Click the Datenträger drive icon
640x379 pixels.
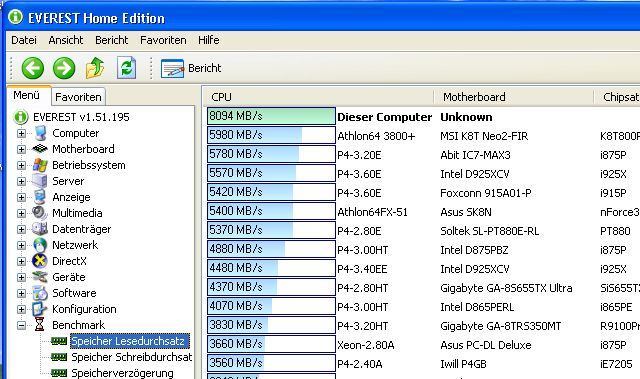(40, 229)
